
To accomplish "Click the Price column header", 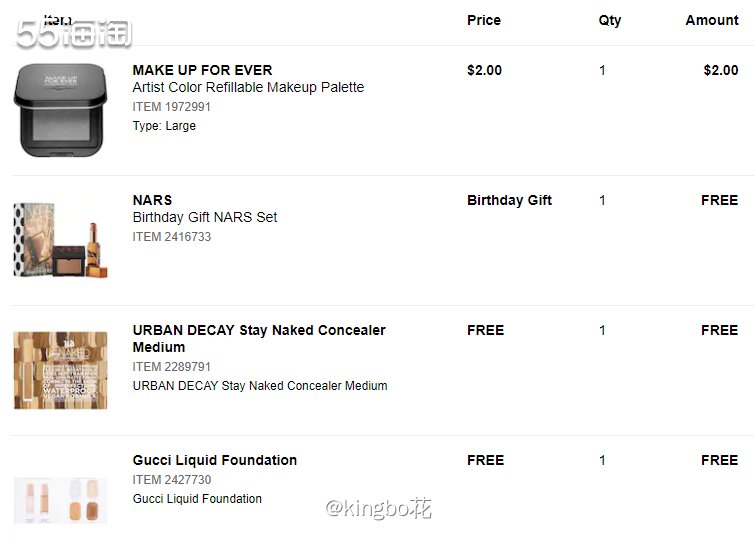I will pos(484,20).
